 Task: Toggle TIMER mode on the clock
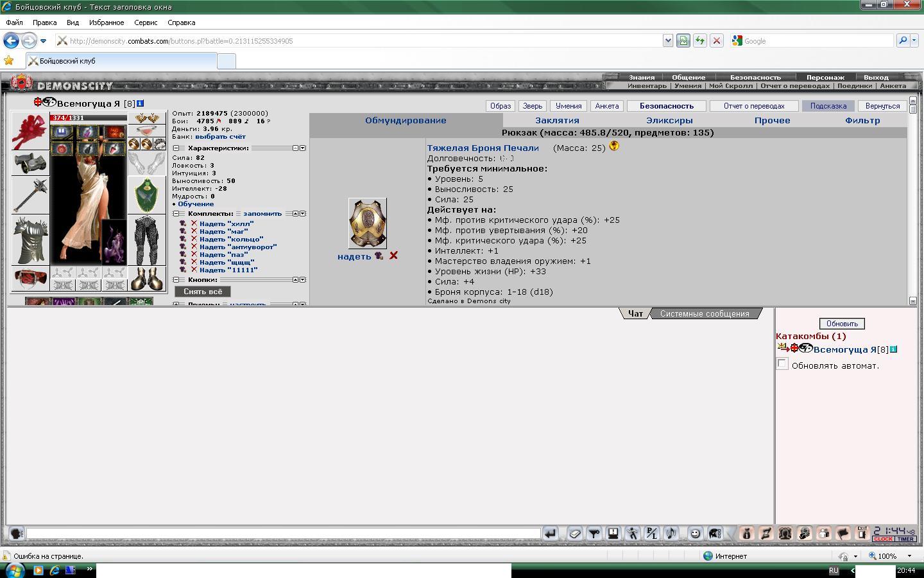905,539
